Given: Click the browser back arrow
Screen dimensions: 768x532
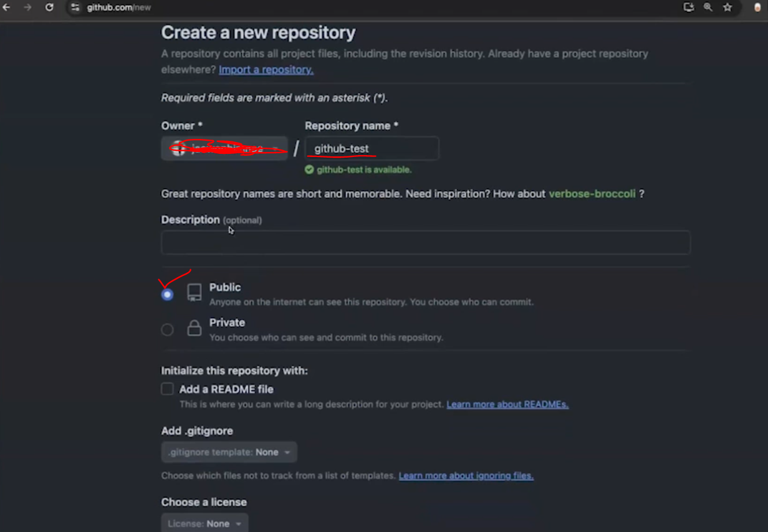Looking at the screenshot, I should click(7, 7).
